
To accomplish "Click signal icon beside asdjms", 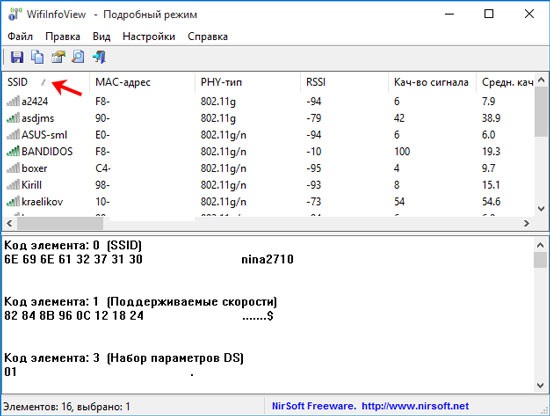I will pyautogui.click(x=13, y=118).
